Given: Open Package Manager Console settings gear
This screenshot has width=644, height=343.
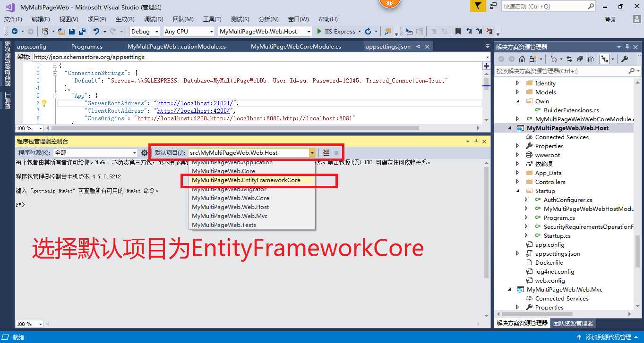Looking at the screenshot, I should (x=145, y=153).
